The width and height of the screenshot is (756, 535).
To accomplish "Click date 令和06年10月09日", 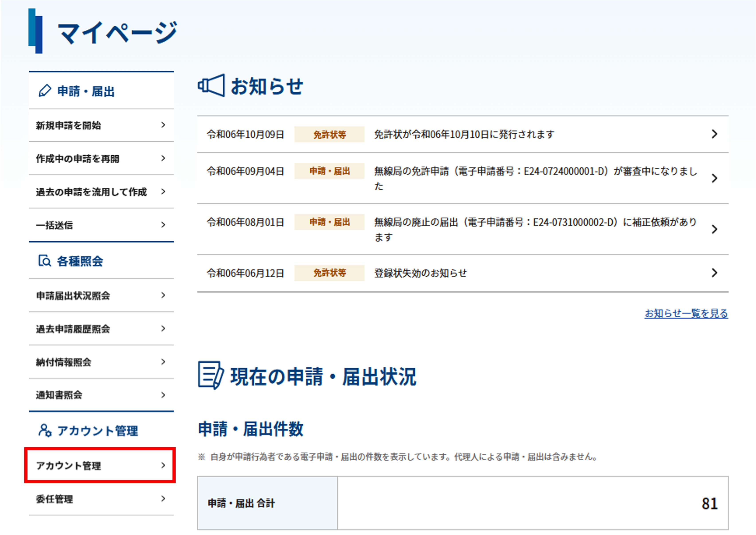I will tap(245, 134).
